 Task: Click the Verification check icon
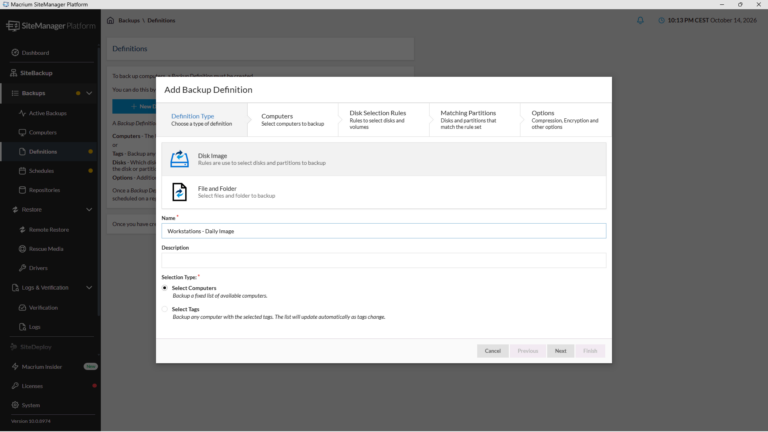point(22,308)
